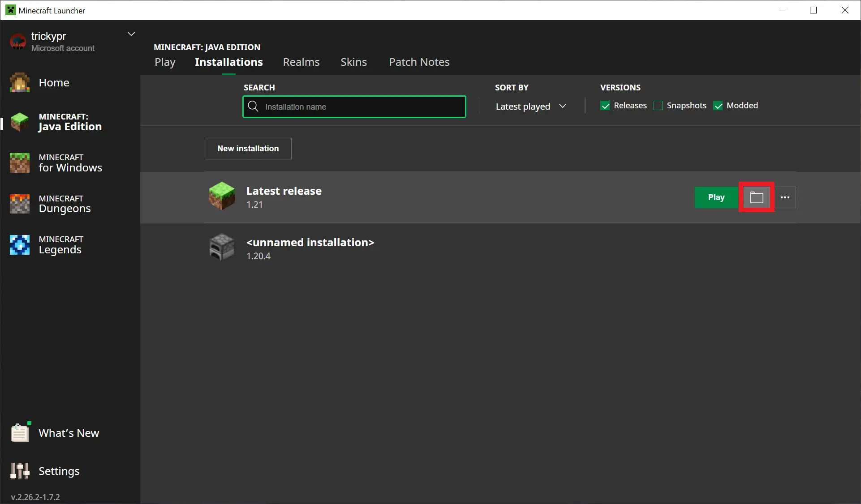Viewport: 861px width, 504px height.
Task: Expand the trickypr account menu
Action: (x=131, y=34)
